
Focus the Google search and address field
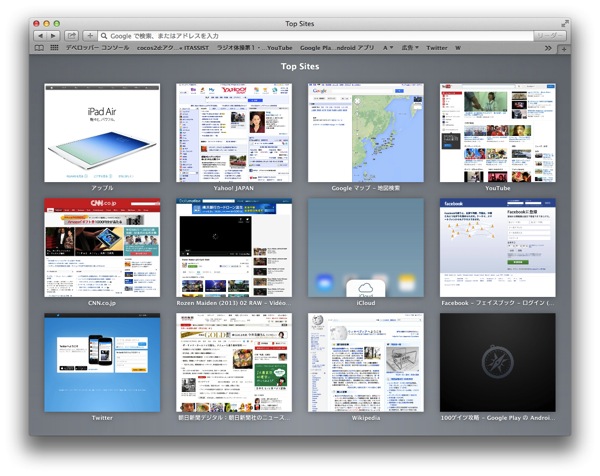[x=315, y=36]
